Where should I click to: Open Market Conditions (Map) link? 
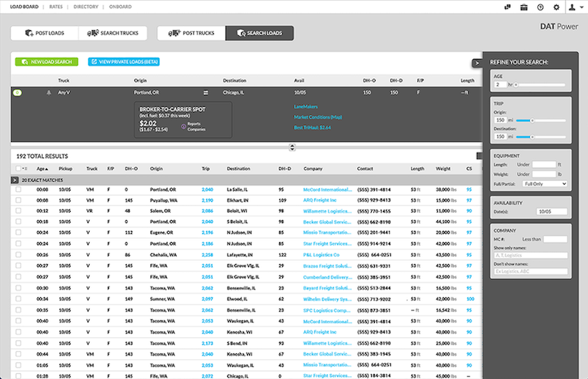point(318,117)
